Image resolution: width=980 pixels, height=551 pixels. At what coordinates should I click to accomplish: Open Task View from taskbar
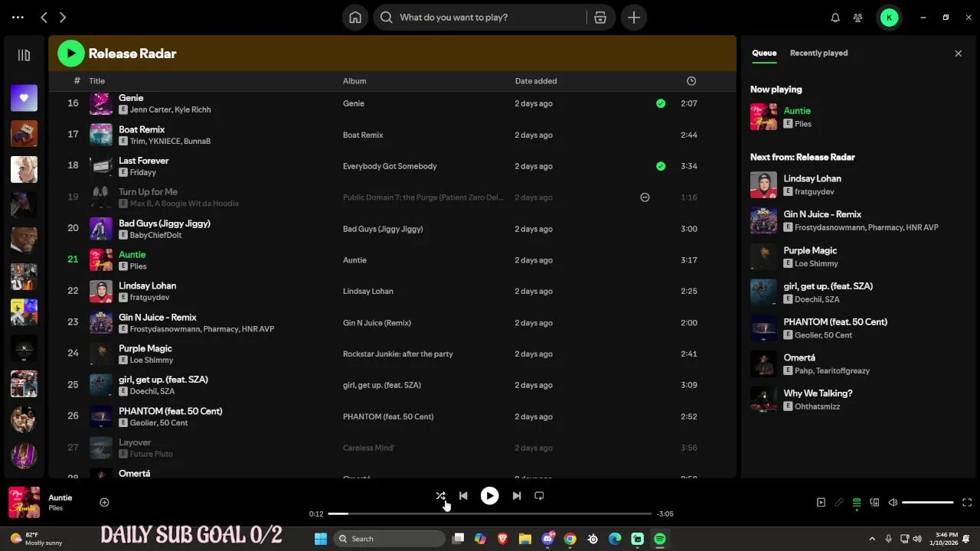pos(458,539)
